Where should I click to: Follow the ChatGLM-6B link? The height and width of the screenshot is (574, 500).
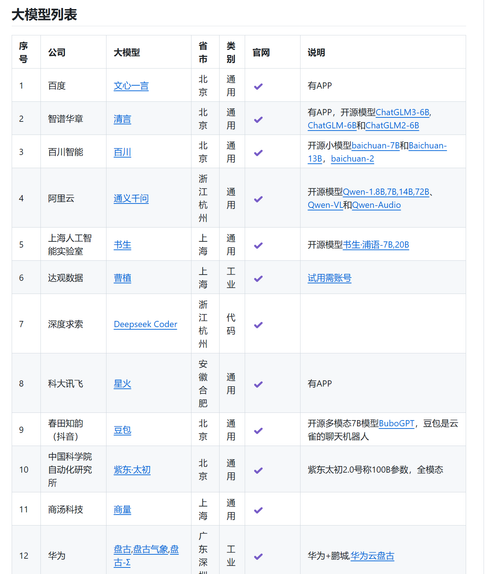pyautogui.click(x=332, y=126)
